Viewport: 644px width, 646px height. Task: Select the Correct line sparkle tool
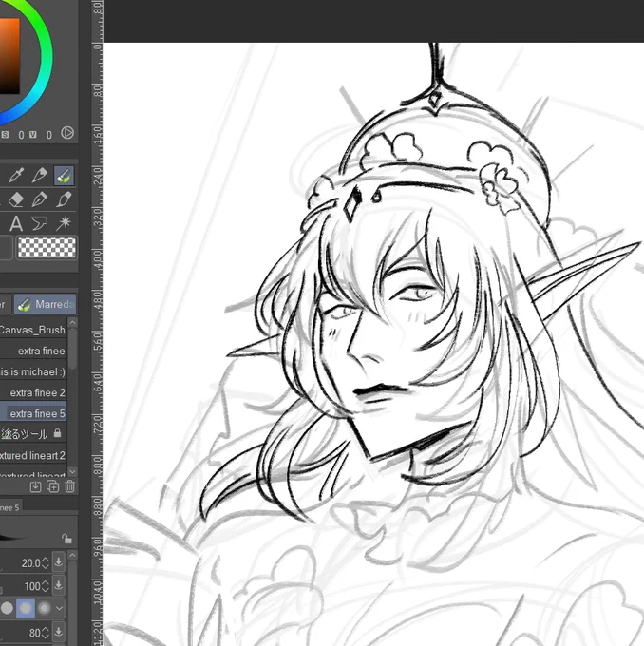tap(64, 223)
